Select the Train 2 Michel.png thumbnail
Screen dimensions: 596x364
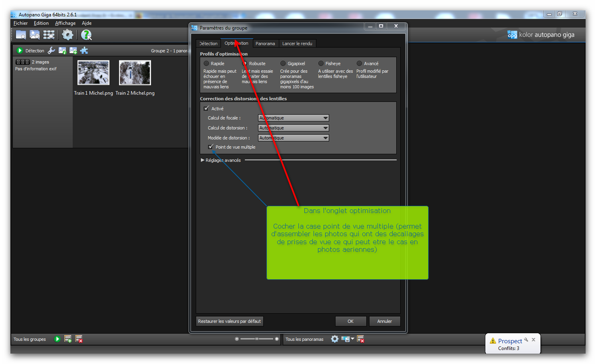(x=135, y=73)
